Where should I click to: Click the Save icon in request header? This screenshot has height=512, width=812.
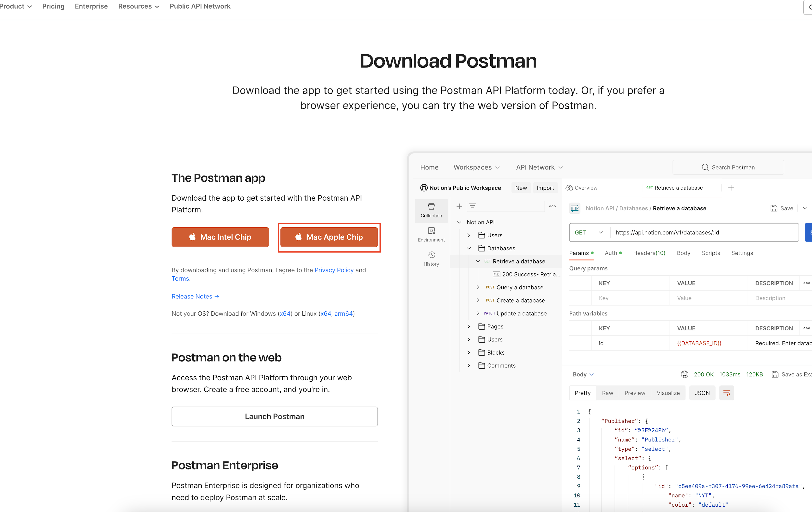(773, 208)
